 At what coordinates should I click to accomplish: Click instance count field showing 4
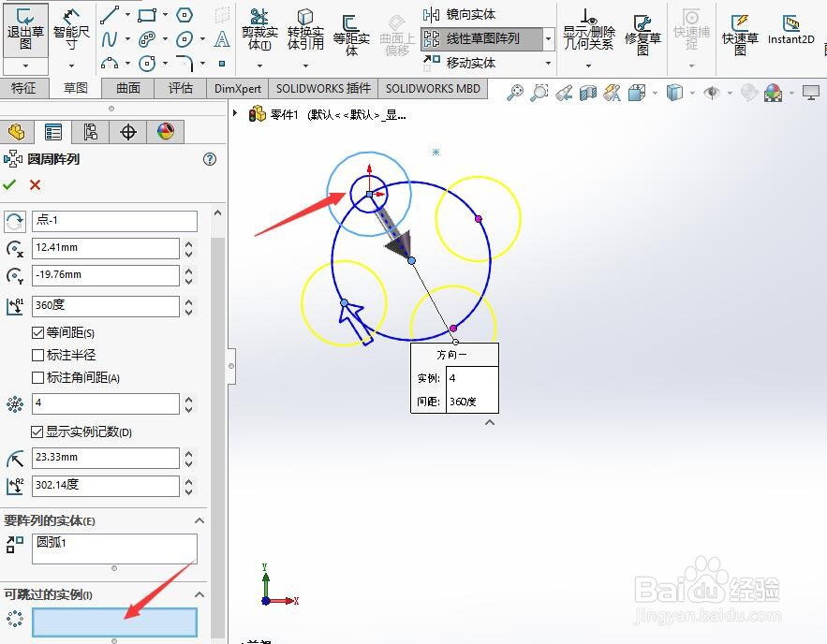click(106, 403)
